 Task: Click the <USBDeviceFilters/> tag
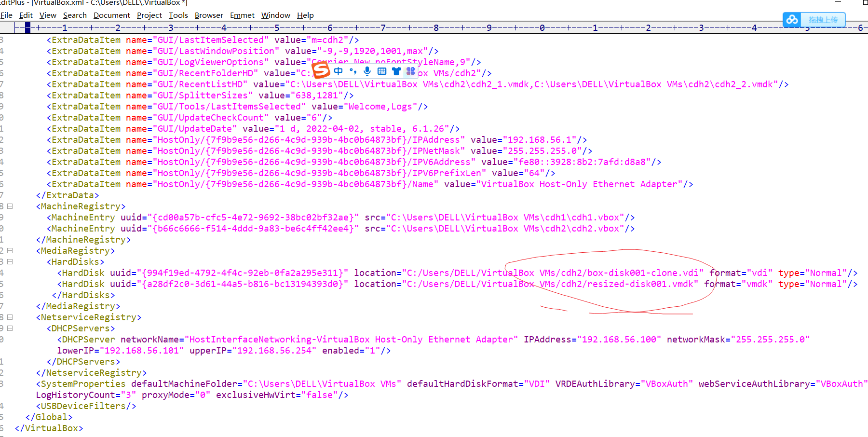[x=86, y=406]
